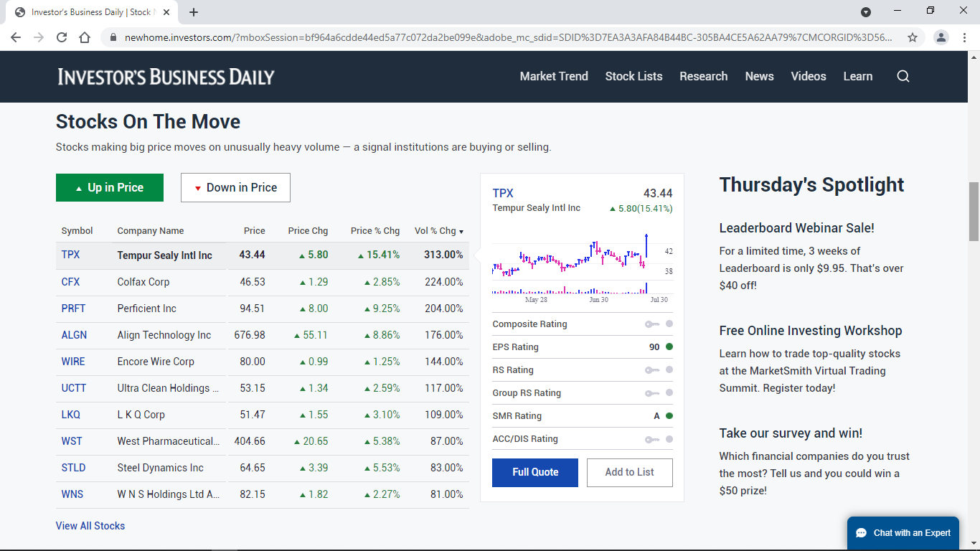Bookmark this page with the star icon
The width and height of the screenshot is (980, 551).
(913, 37)
